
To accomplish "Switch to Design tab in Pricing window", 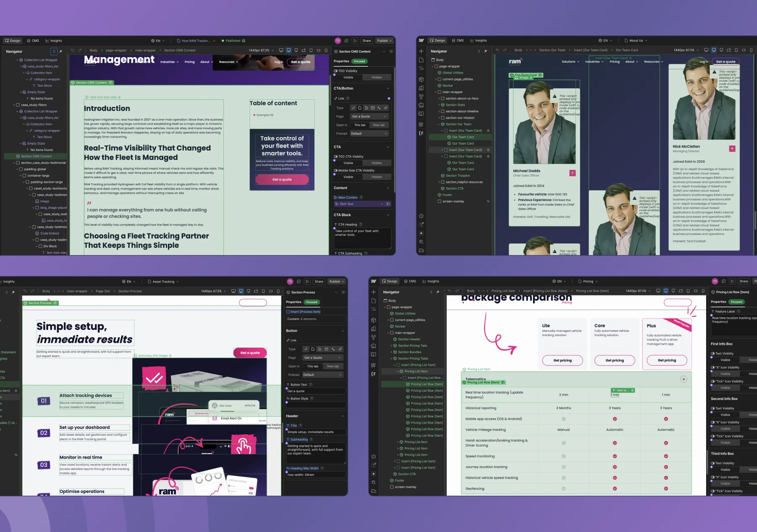I will pyautogui.click(x=389, y=281).
